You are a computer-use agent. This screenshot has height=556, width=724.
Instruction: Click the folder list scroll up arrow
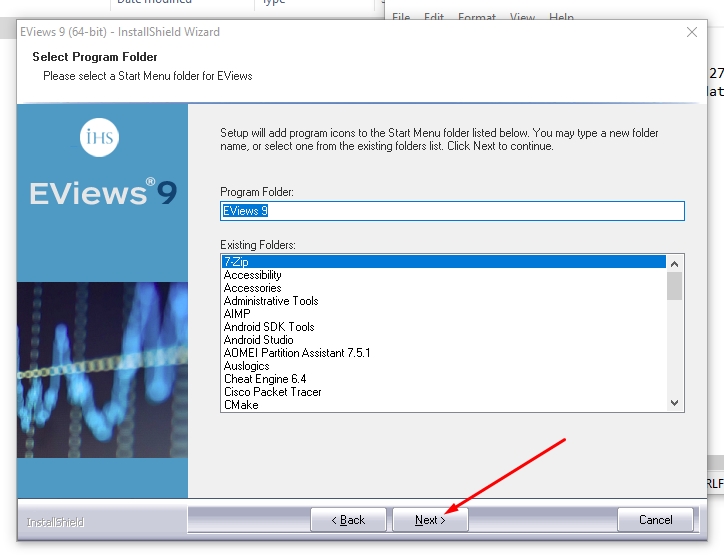pos(675,264)
